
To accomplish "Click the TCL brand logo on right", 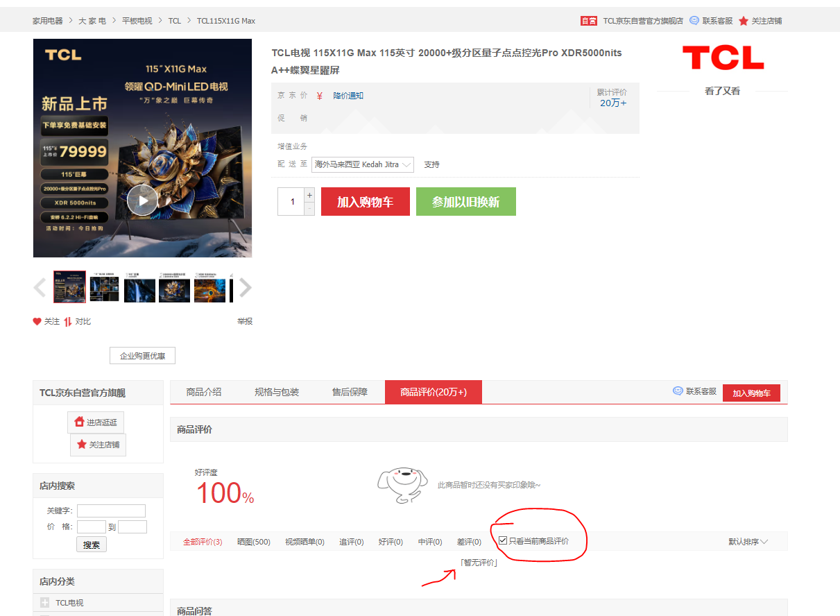I will coord(723,58).
